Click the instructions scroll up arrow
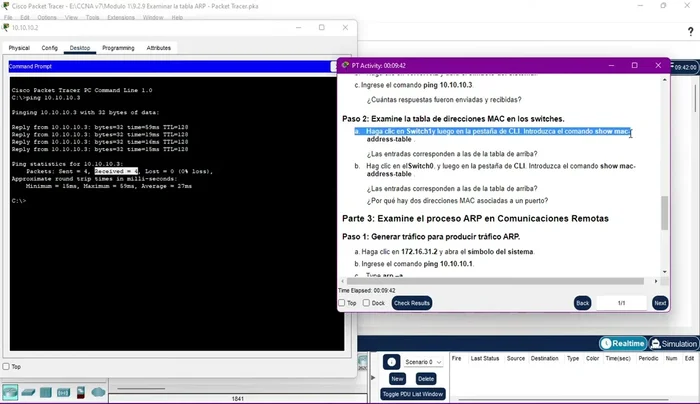This screenshot has height=404, width=700. point(664,80)
